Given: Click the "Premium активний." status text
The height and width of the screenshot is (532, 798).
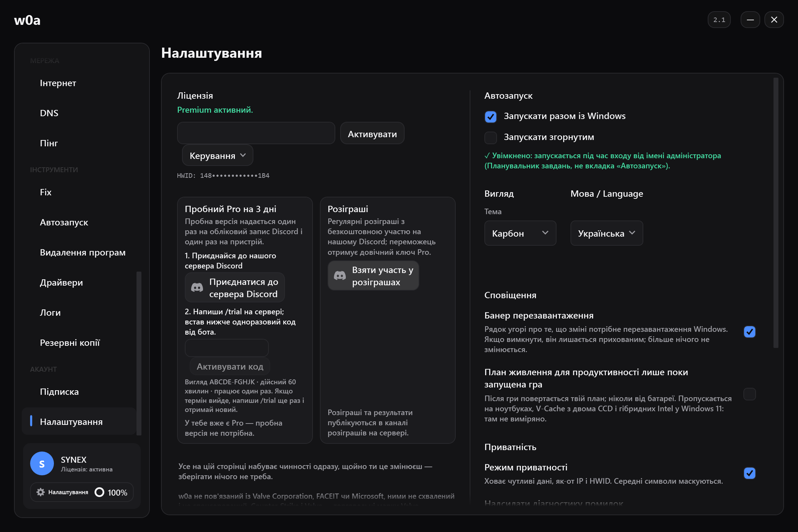Looking at the screenshot, I should click(215, 110).
